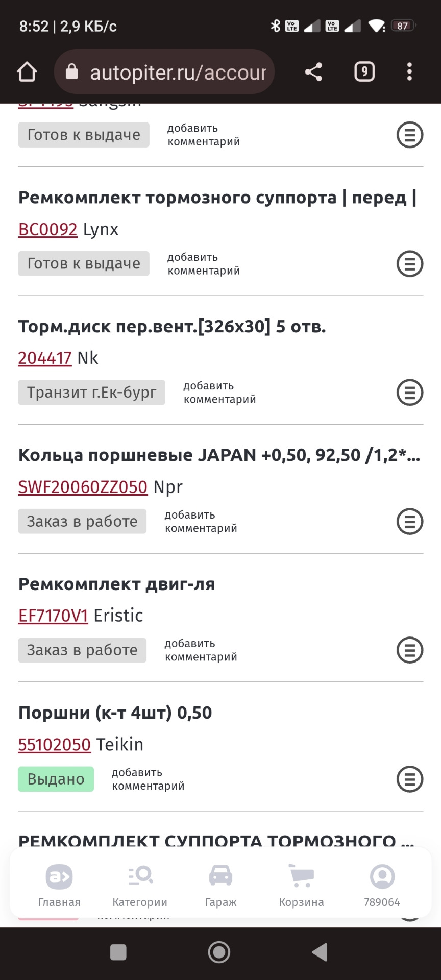Open the browser tab switcher
This screenshot has width=441, height=980.
(x=364, y=72)
